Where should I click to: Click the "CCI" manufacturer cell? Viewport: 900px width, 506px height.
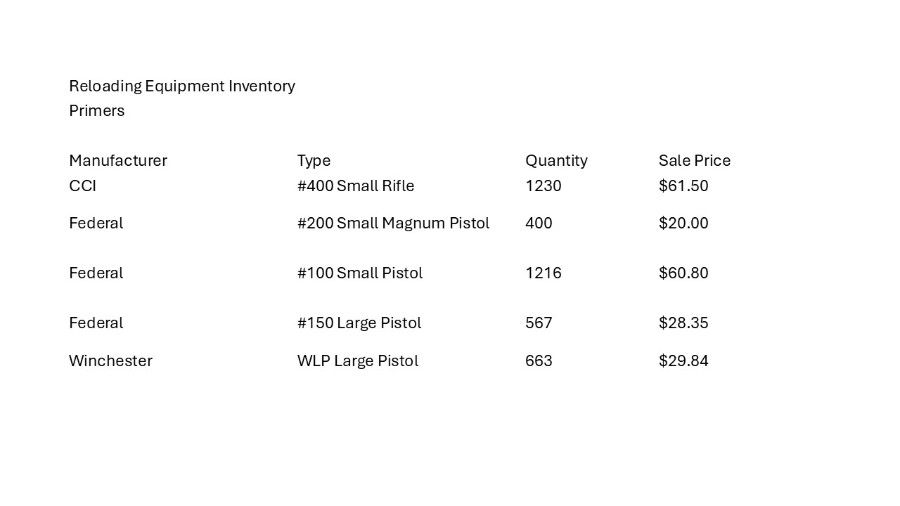pyautogui.click(x=83, y=186)
